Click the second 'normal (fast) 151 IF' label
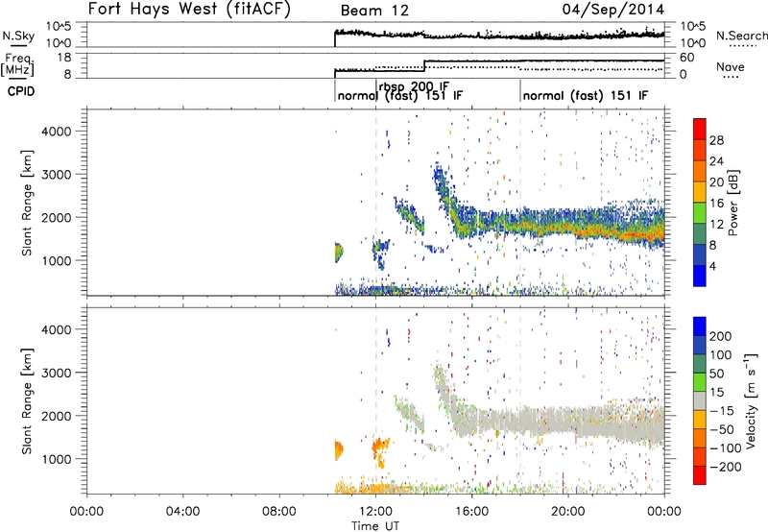 [586, 95]
